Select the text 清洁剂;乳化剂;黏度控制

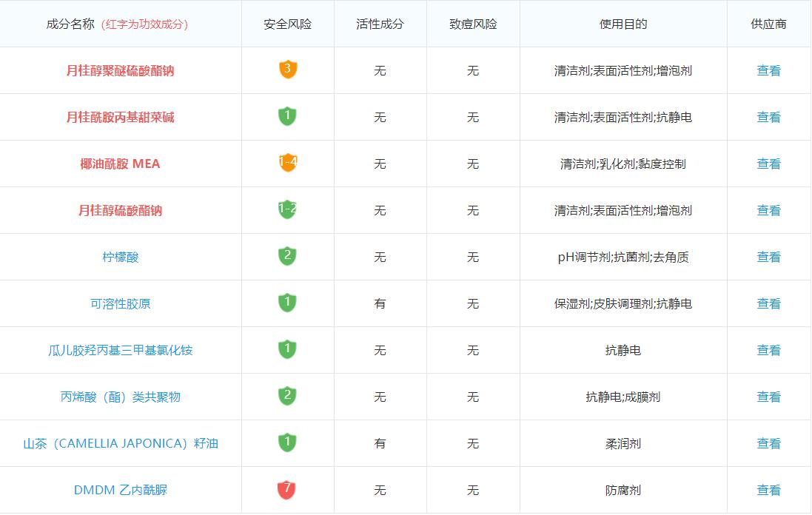[623, 164]
